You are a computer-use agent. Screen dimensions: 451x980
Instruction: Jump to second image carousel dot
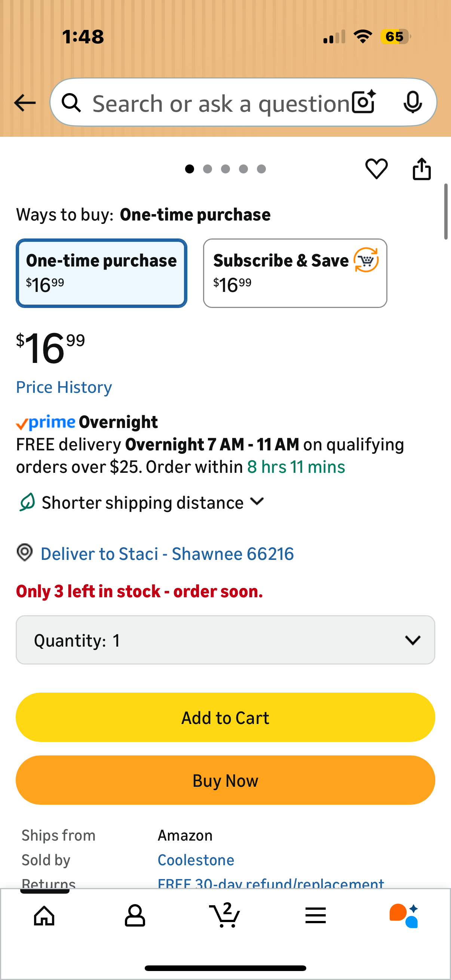[x=208, y=169]
